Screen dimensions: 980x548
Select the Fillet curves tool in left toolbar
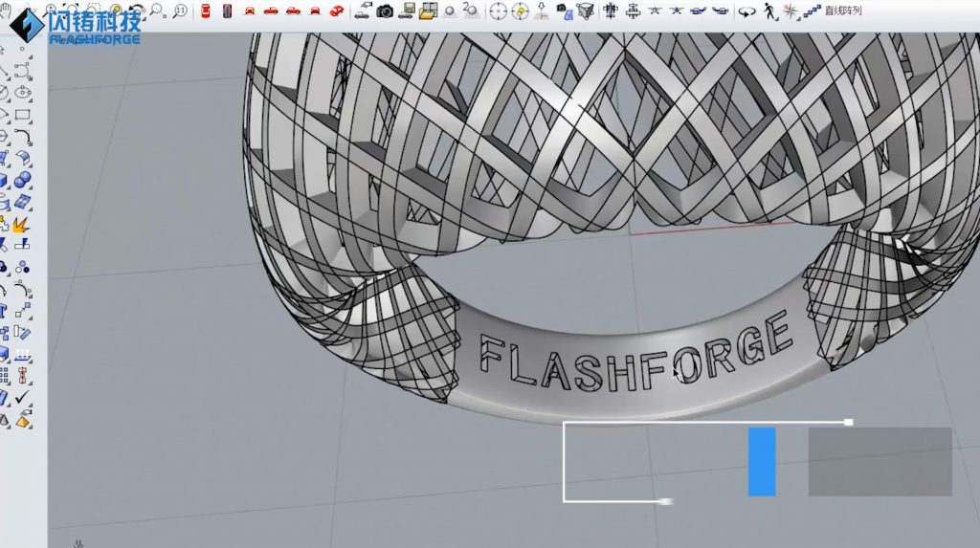pos(23,137)
